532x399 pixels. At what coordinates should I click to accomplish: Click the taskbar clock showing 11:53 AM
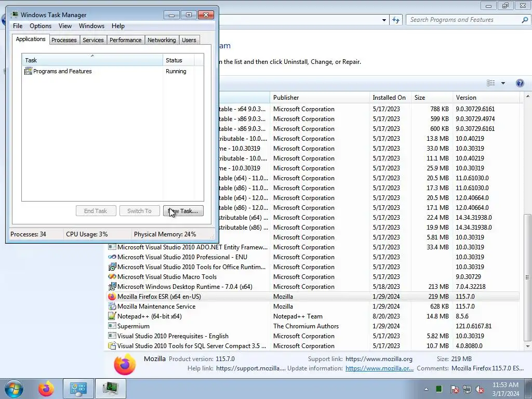506,389
